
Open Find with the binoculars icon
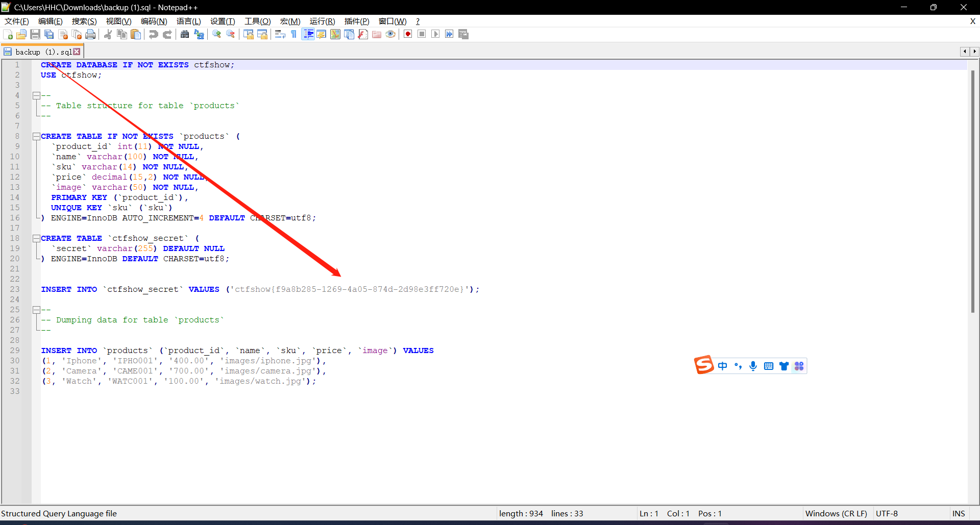tap(185, 34)
